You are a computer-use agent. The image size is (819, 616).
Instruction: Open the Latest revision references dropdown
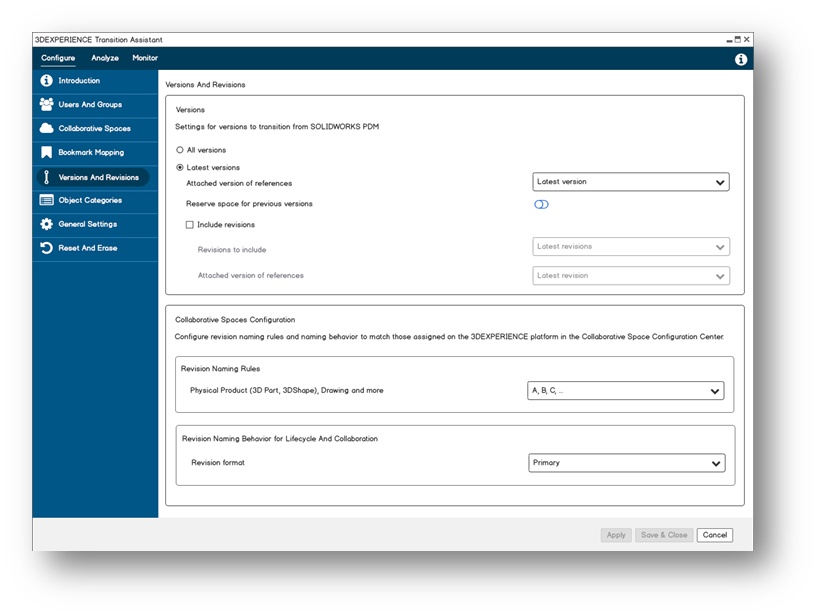[x=631, y=276]
